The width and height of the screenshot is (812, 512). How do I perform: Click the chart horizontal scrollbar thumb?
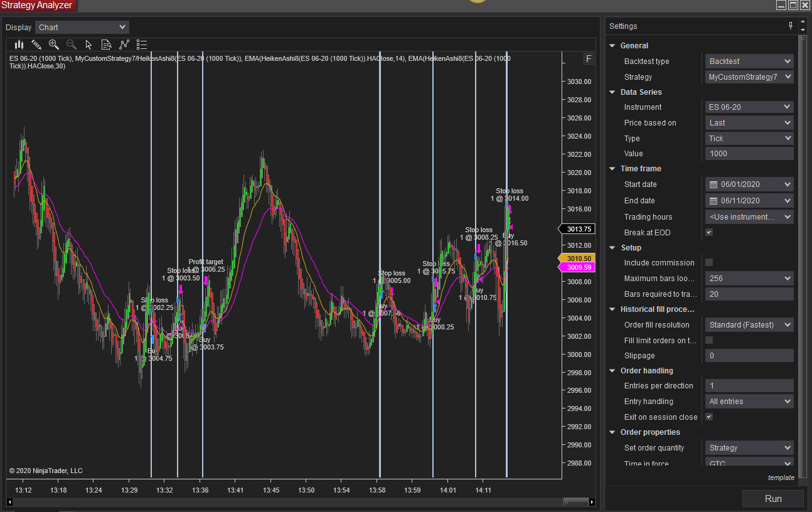pos(575,501)
